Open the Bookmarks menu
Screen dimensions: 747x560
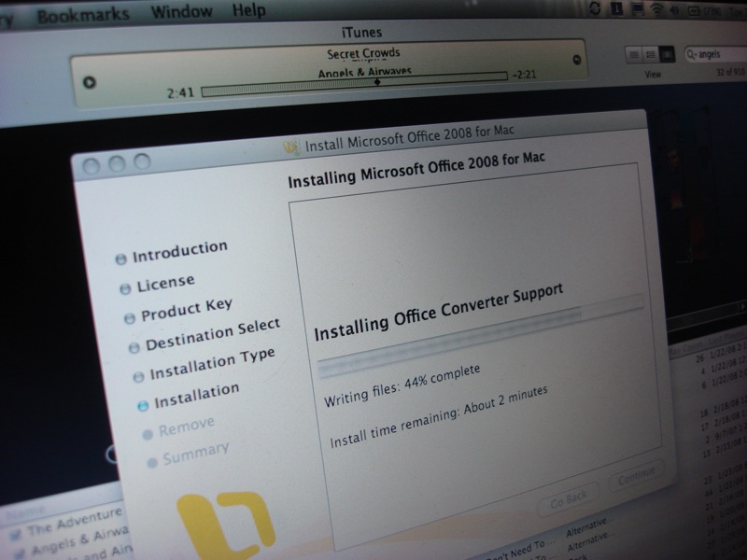[x=83, y=15]
